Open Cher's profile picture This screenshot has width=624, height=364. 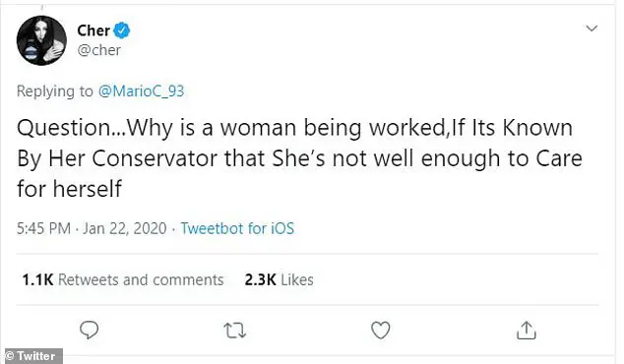click(x=41, y=40)
